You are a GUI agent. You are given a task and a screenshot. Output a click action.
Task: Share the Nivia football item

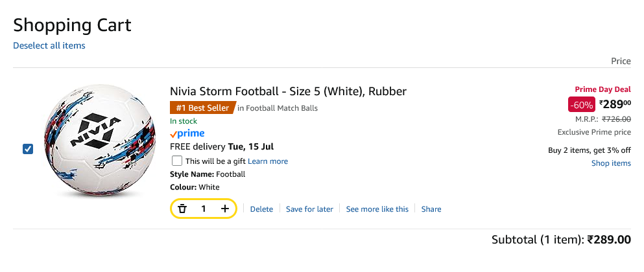point(431,209)
